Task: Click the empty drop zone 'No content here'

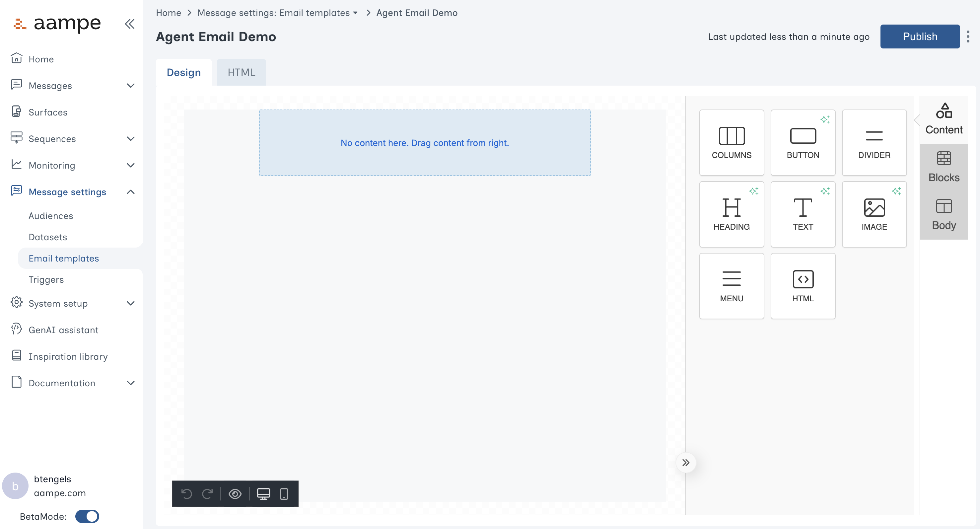Action: coord(425,143)
